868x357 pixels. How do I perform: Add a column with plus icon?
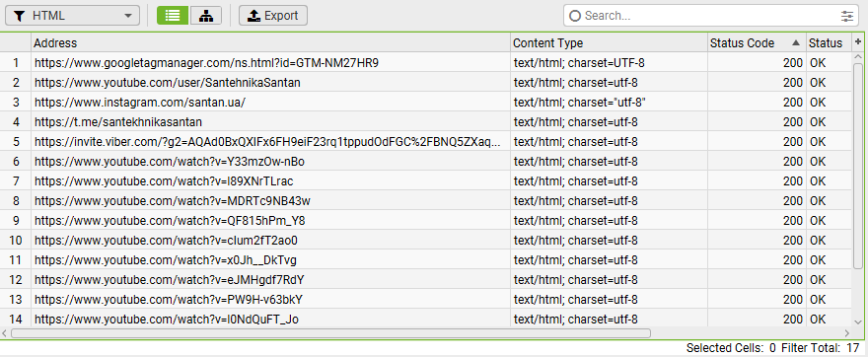(858, 42)
